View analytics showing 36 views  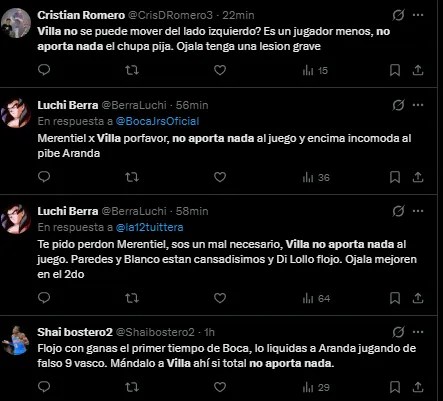pos(316,178)
